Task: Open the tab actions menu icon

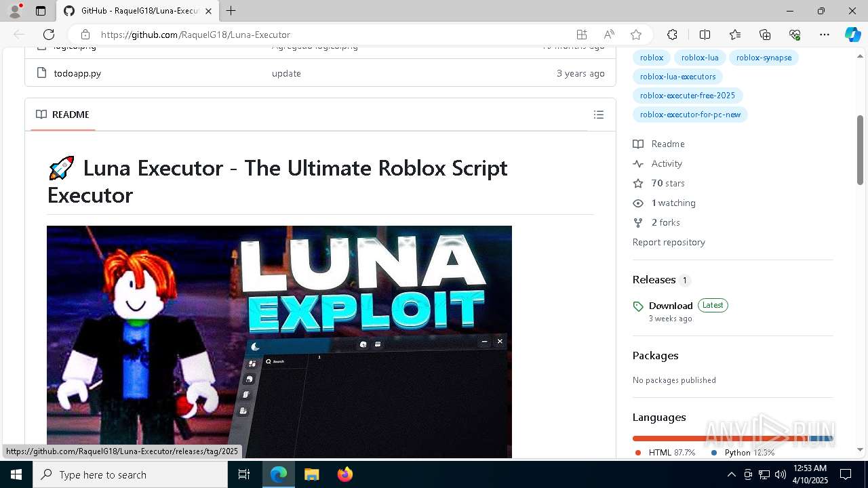Action: (x=41, y=11)
